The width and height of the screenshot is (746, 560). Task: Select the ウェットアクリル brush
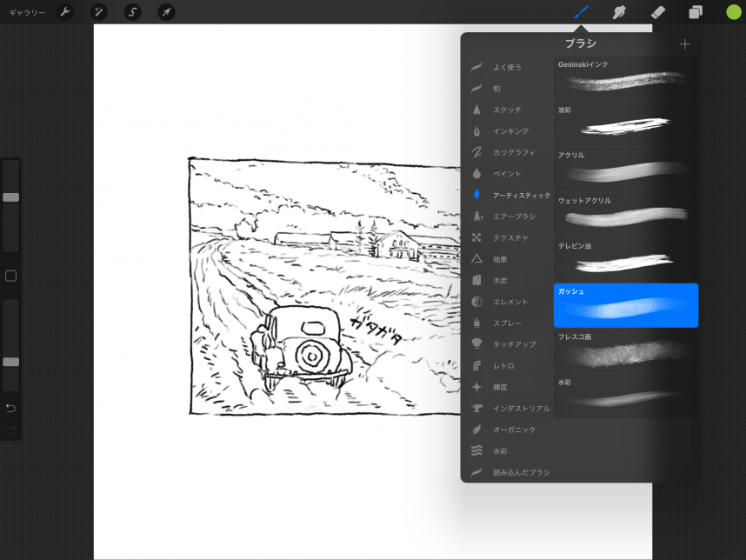coord(625,214)
